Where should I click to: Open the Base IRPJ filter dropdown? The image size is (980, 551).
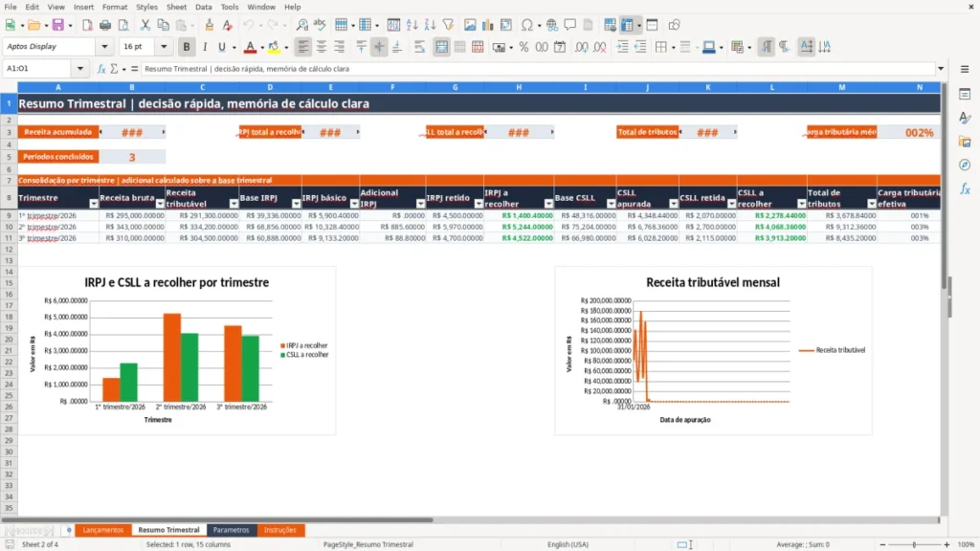click(x=297, y=204)
